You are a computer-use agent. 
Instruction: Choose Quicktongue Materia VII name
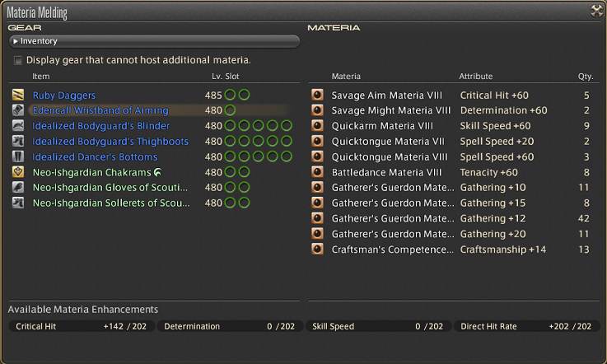(x=388, y=142)
